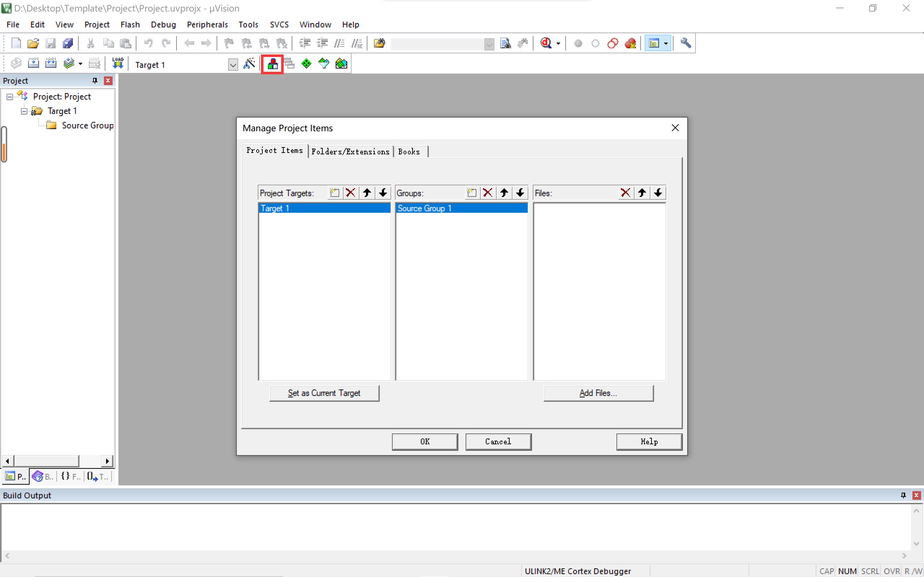This screenshot has height=577, width=924.
Task: Open Options for Target magic wand icon
Action: tap(249, 64)
